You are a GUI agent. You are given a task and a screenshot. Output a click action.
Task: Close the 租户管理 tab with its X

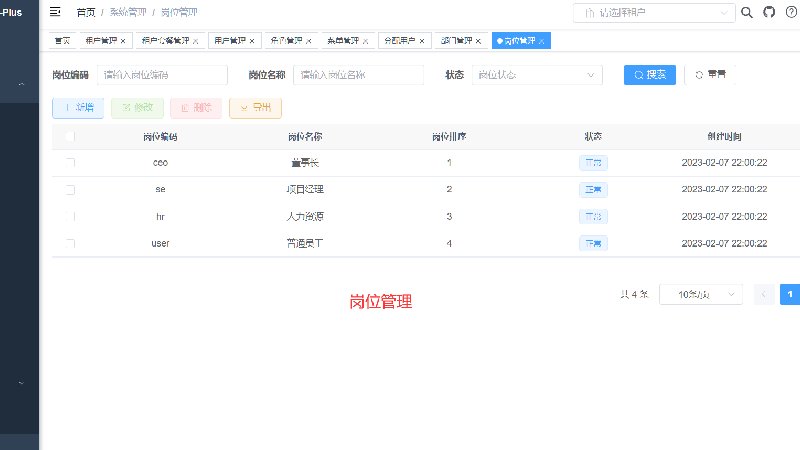[123, 41]
